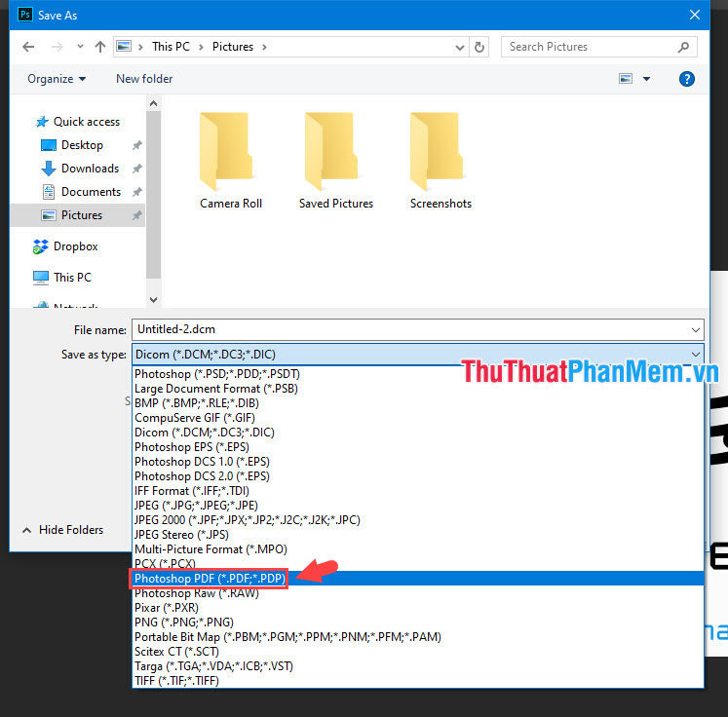Refresh the Pictures folder view
728x717 pixels.
479,47
